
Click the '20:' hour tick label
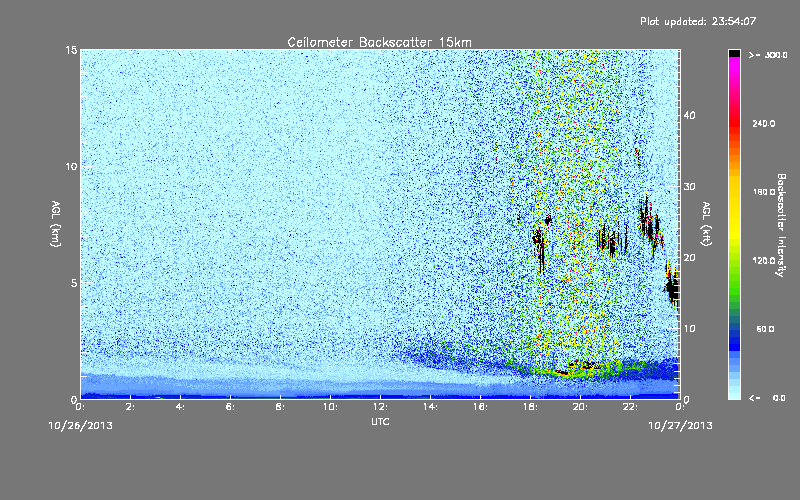581,407
